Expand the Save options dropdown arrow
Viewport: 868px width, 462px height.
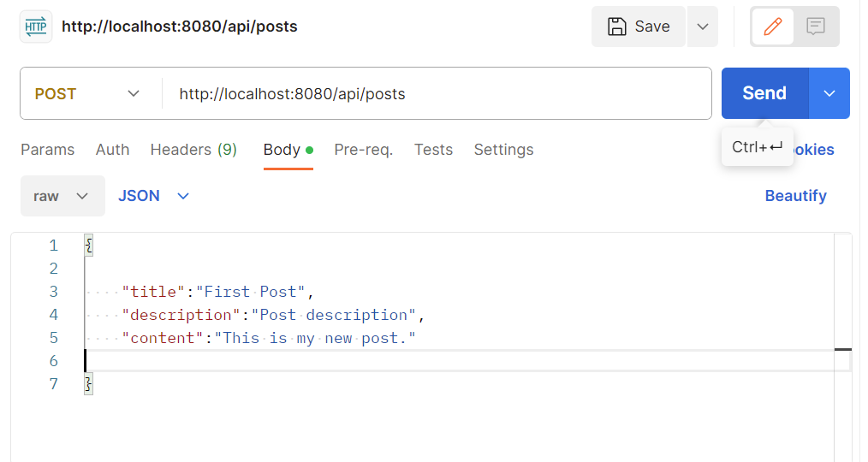click(x=702, y=27)
